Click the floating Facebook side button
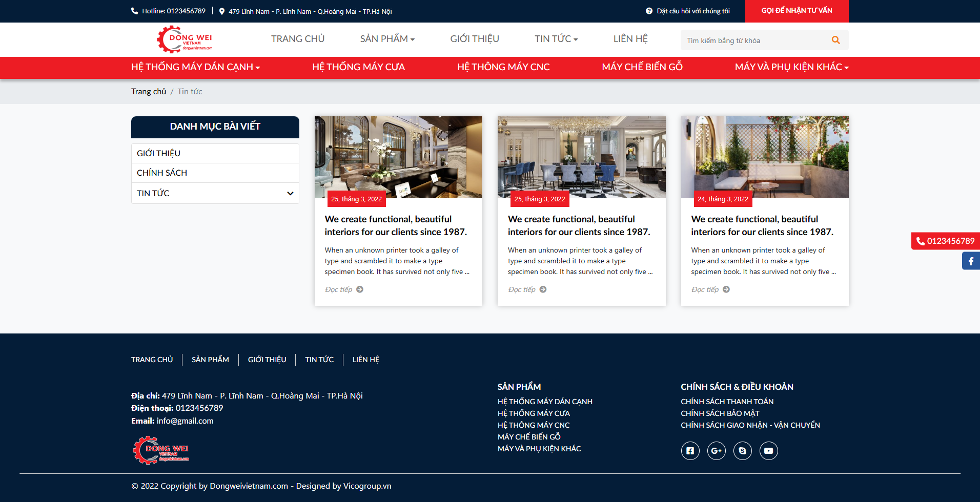 pyautogui.click(x=971, y=261)
